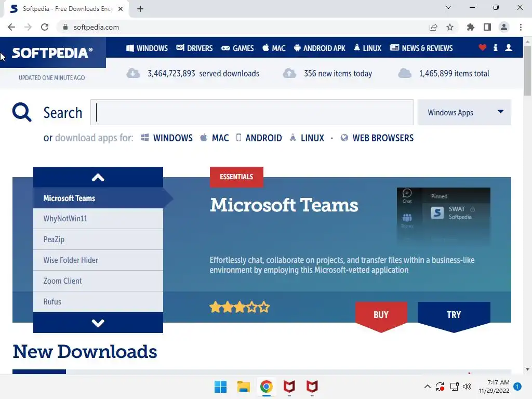
Task: Click the second McAfee taskbar icon
Action: (x=312, y=387)
